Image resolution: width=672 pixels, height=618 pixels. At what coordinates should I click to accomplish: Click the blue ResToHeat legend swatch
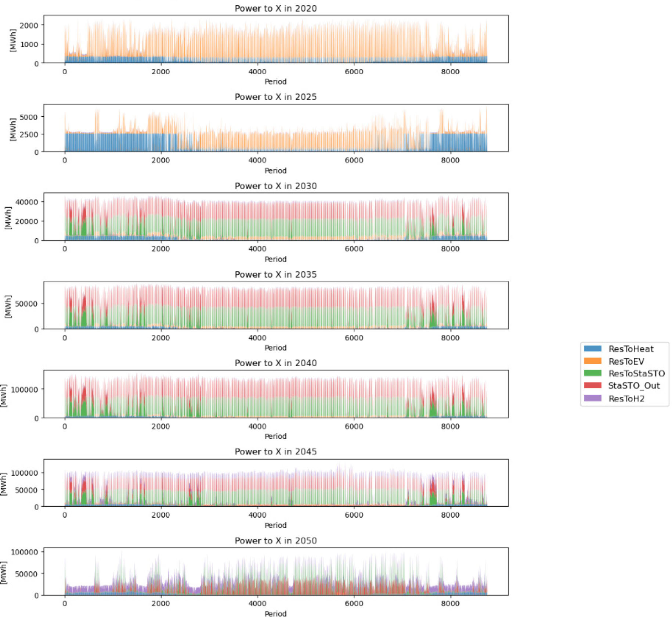click(592, 349)
